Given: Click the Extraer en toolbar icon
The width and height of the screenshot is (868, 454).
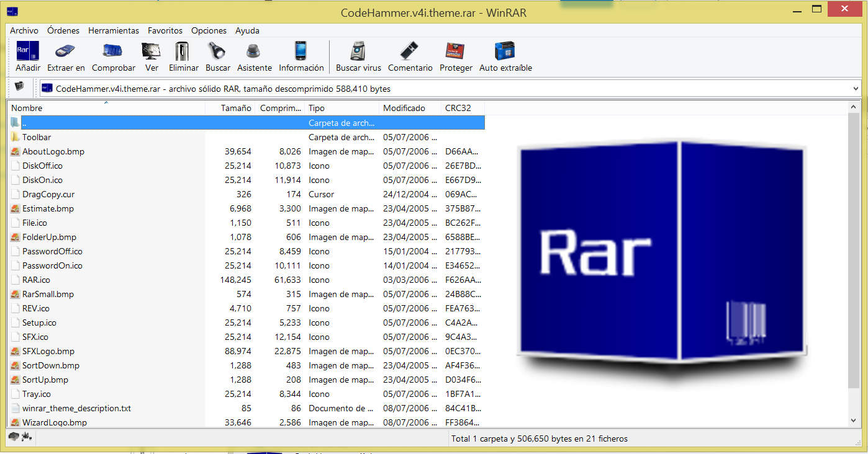Looking at the screenshot, I should 66,51.
